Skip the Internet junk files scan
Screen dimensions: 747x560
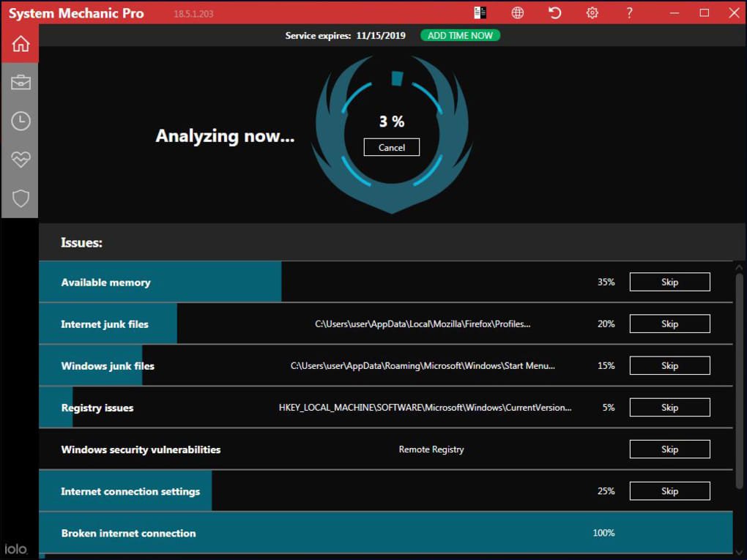pyautogui.click(x=669, y=324)
